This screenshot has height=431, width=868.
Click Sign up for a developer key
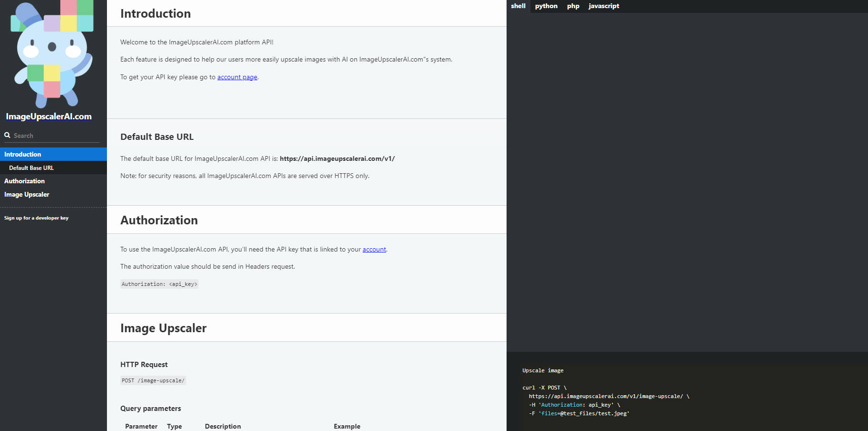(x=36, y=218)
